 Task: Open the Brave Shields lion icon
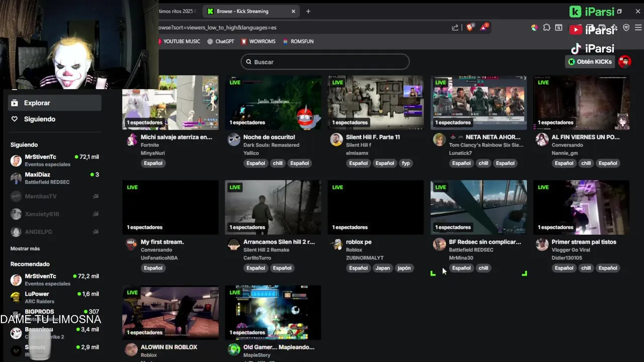469,28
